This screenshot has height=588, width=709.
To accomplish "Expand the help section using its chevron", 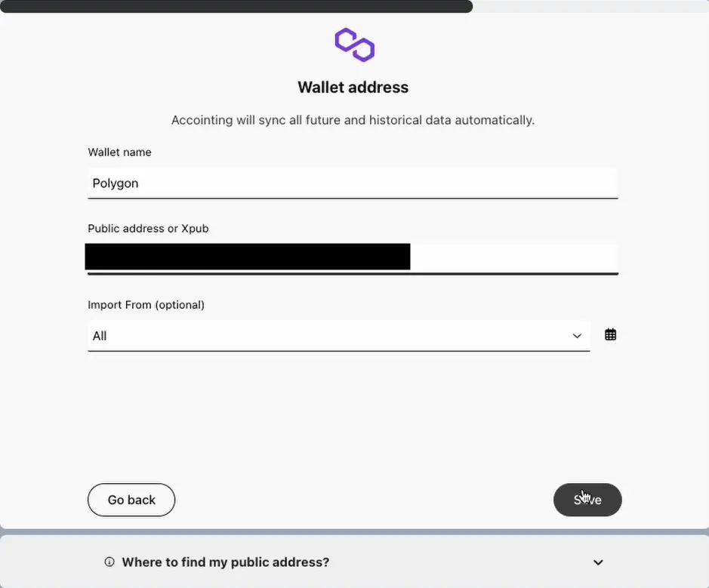I will click(598, 562).
